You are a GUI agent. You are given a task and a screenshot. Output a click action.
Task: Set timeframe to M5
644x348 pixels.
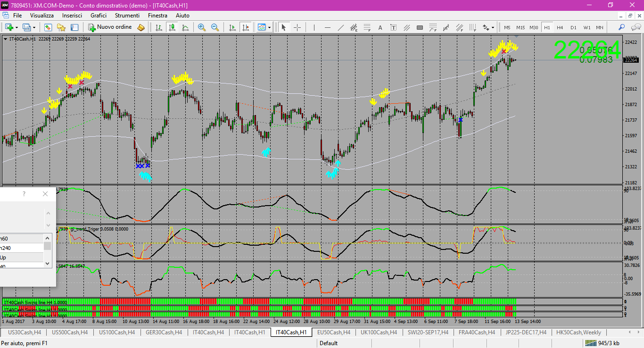click(507, 27)
